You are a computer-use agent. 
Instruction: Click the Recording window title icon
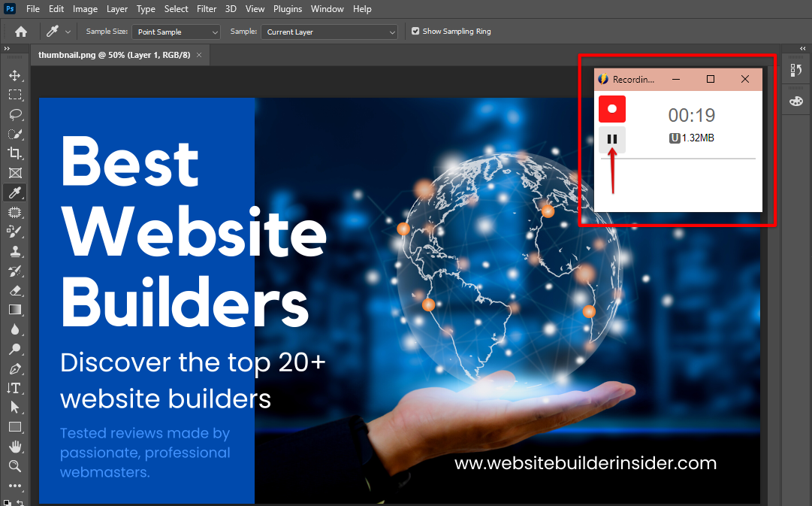click(602, 79)
